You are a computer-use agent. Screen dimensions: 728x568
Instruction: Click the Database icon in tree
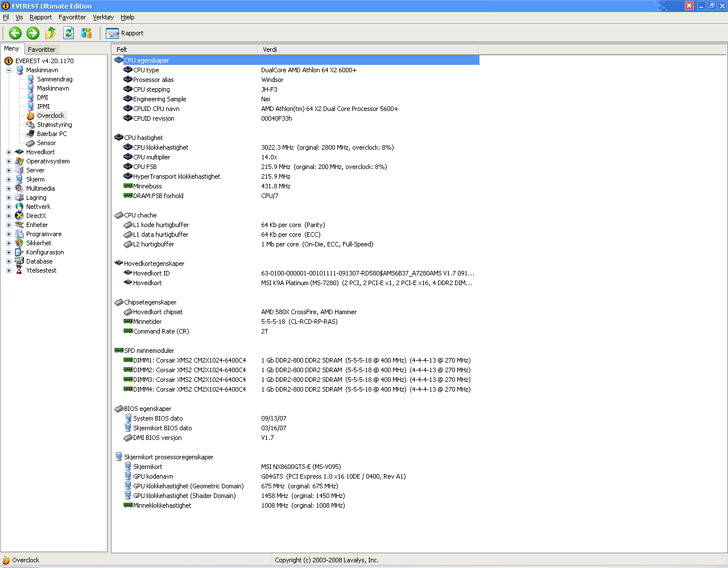click(19, 261)
